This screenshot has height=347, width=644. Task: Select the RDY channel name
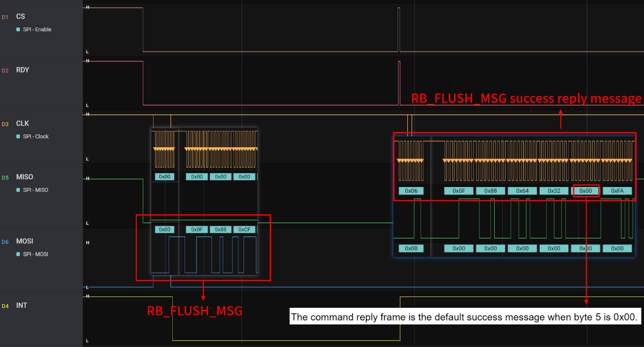pos(23,70)
